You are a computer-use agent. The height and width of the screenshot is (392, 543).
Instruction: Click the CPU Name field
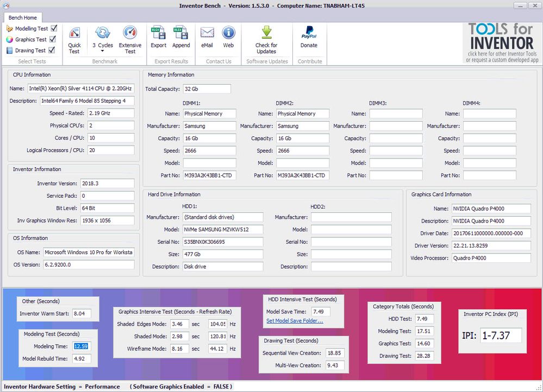pos(81,88)
